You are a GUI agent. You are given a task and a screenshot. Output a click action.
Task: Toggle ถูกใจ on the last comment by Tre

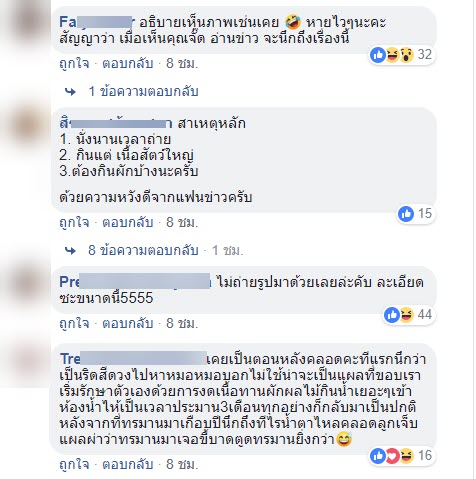74,464
